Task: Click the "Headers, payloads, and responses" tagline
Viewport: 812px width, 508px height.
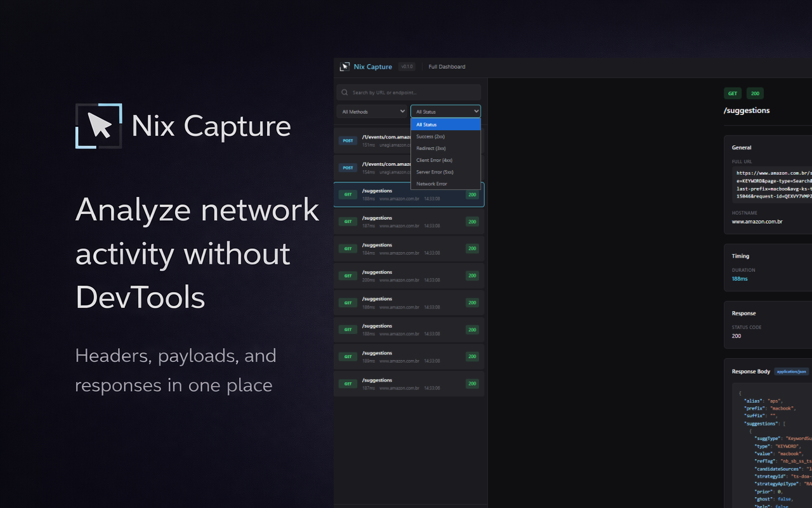Action: pyautogui.click(x=176, y=370)
